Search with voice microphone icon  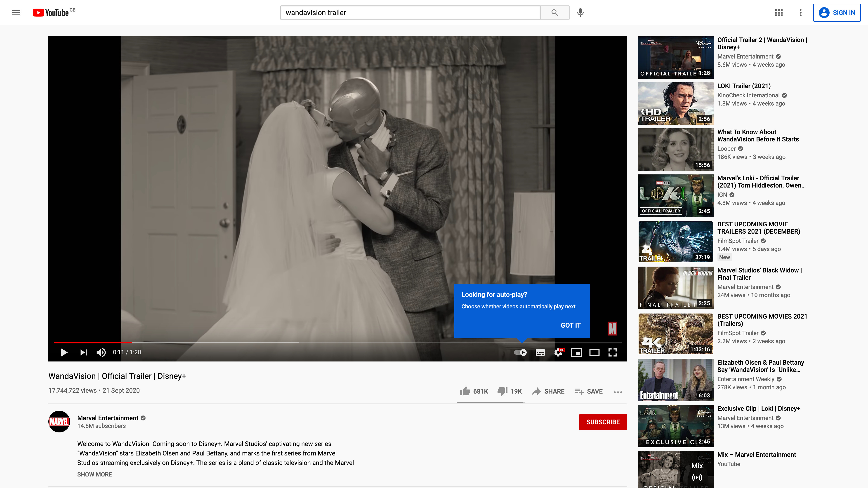[x=580, y=12]
